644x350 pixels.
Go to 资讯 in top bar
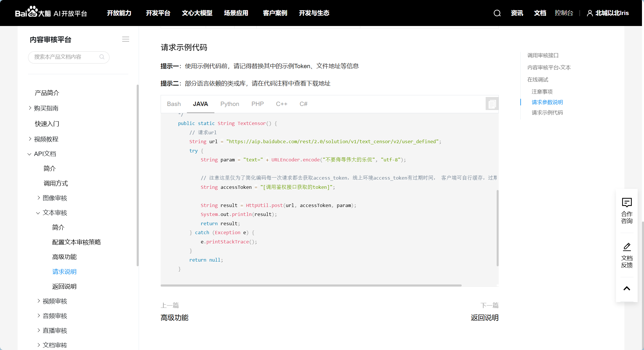point(517,13)
